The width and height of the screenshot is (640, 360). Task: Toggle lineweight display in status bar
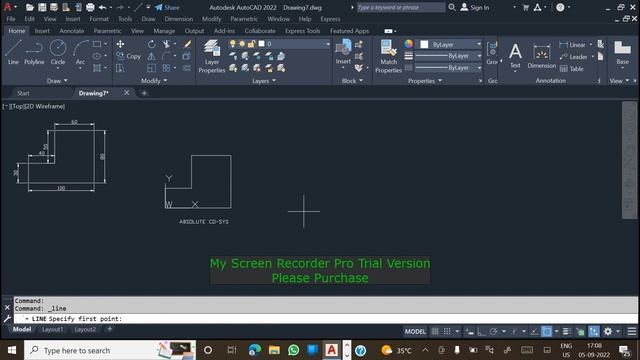click(567, 331)
